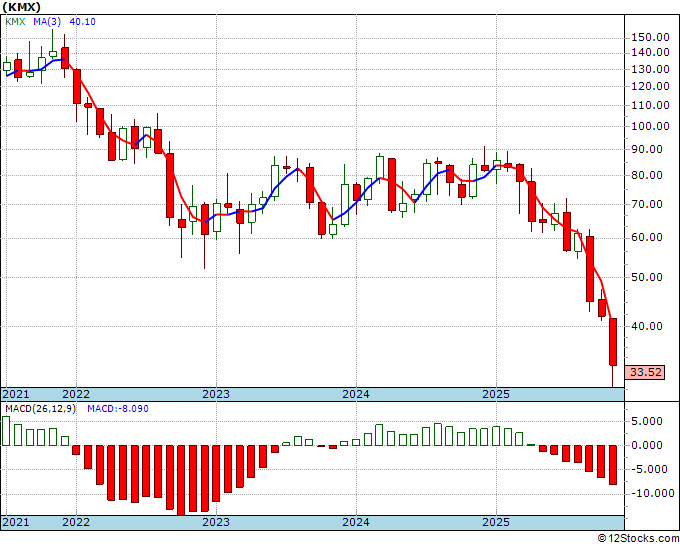Click the most negative MACD bar in late 2022
Screen dimensions: 680x546
tap(181, 480)
